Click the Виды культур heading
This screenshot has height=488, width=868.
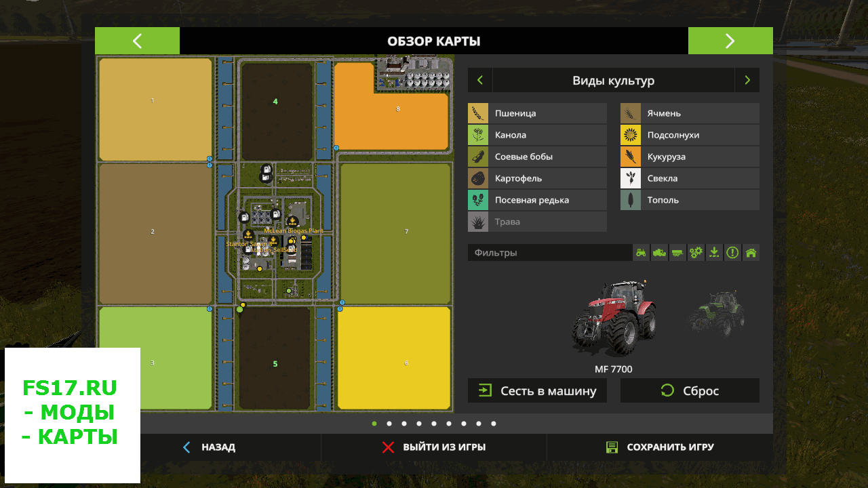614,81
